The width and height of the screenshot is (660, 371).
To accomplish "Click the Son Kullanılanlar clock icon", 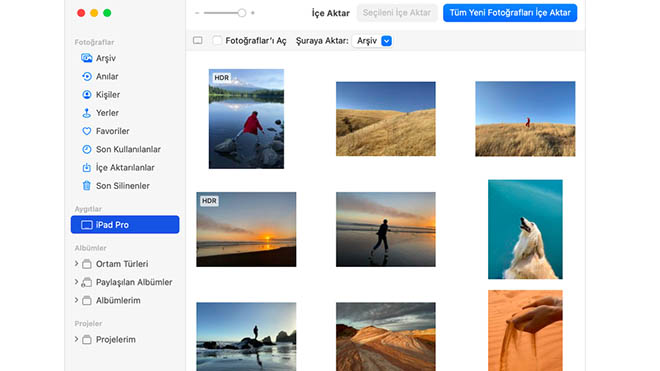I will pos(87,149).
